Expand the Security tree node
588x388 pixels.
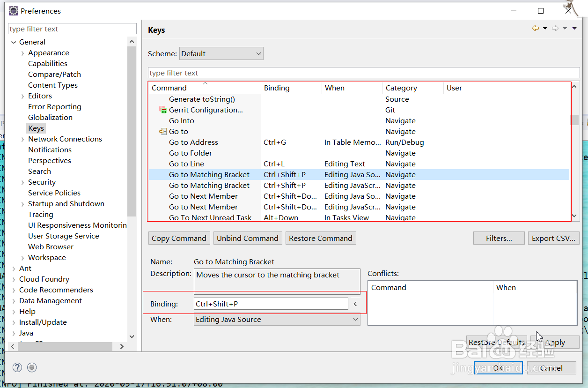(22, 182)
